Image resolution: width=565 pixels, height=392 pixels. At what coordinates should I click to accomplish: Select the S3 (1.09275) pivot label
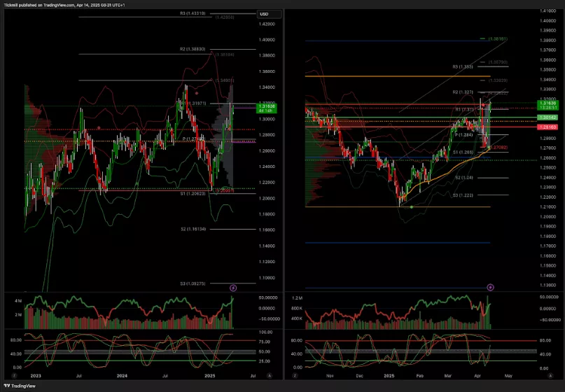[192, 283]
